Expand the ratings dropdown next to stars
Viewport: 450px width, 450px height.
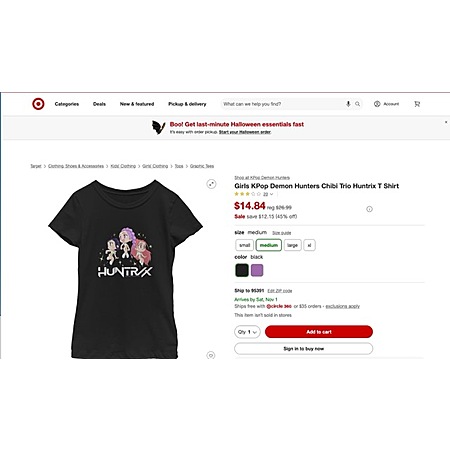pos(271,194)
